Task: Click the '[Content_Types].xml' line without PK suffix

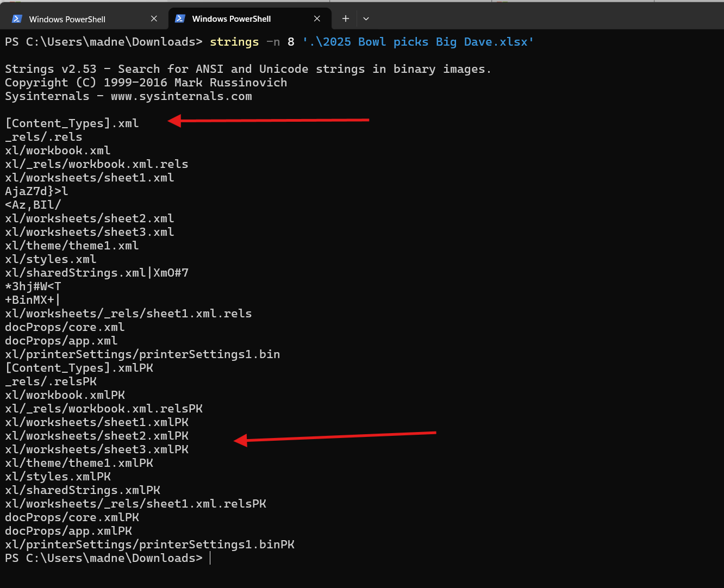Action: [x=72, y=123]
